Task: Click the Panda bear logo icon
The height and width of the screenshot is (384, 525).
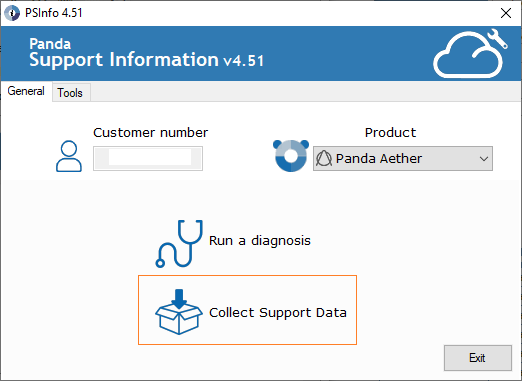Action: [292, 157]
